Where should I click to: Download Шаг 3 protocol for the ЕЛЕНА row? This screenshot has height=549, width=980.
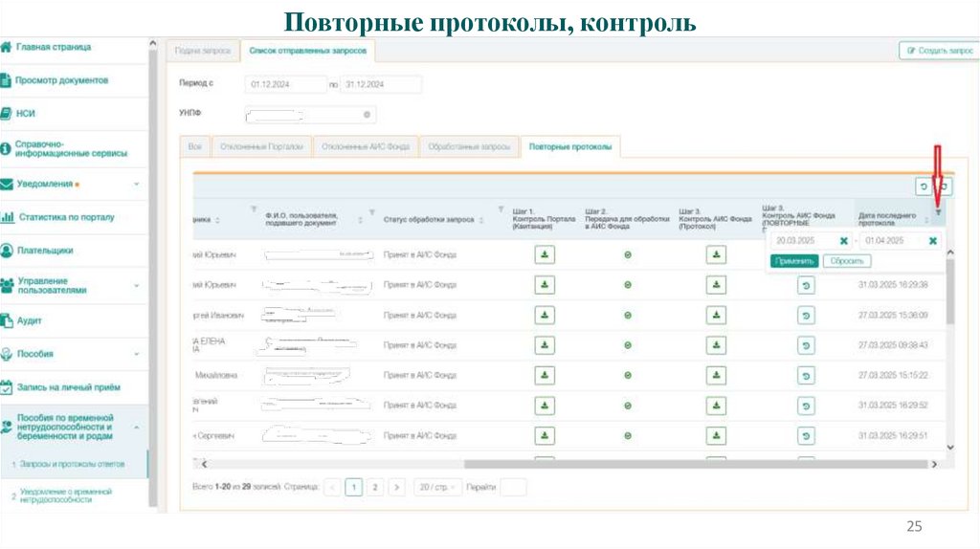[716, 344]
